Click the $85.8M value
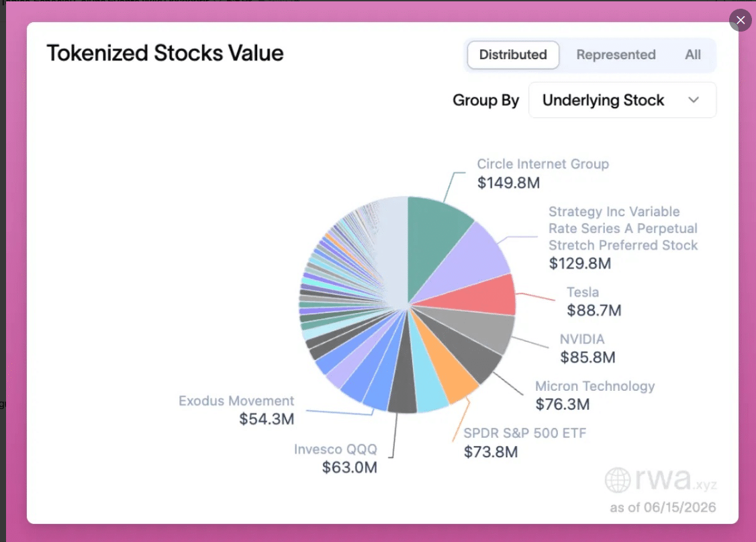Viewport: 756px width, 542px height. tap(587, 357)
